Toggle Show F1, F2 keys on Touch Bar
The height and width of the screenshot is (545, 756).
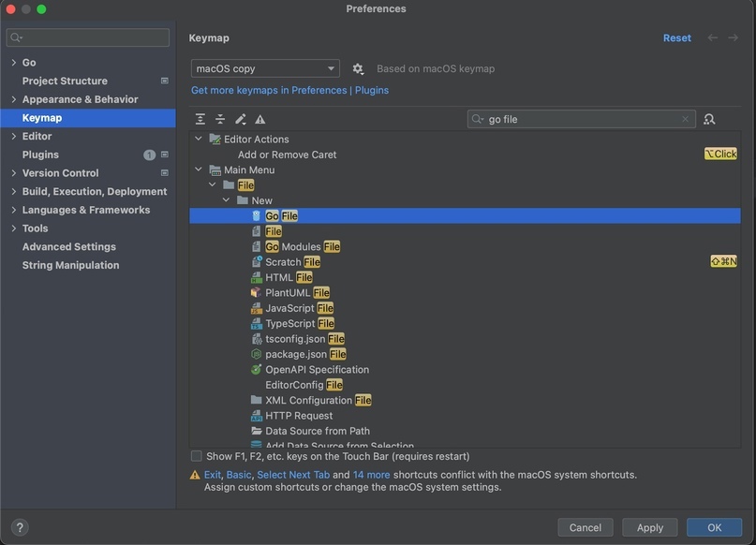[197, 456]
